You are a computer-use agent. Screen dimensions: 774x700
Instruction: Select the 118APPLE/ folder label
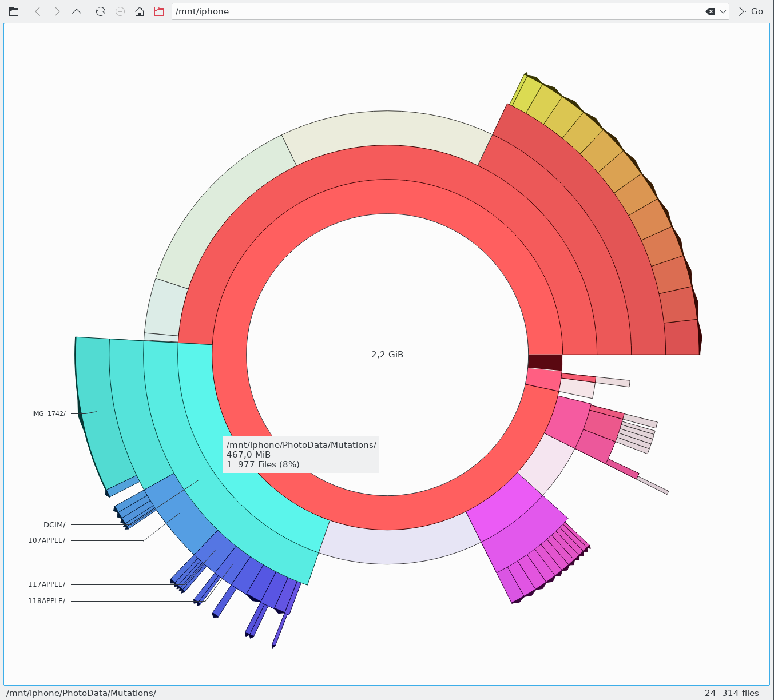pos(47,601)
